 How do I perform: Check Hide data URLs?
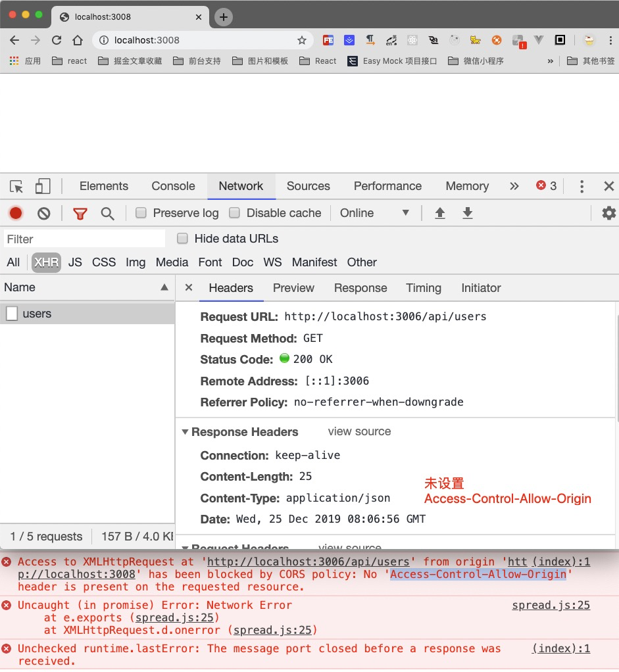[x=183, y=239]
